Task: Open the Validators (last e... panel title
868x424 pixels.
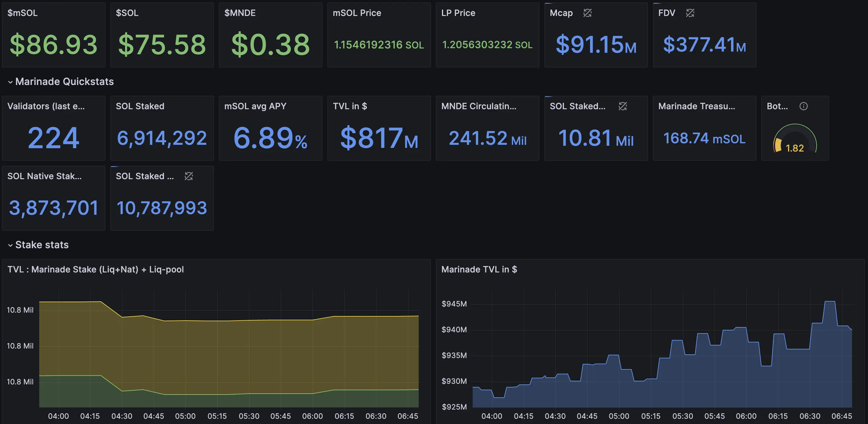Action: 46,106
